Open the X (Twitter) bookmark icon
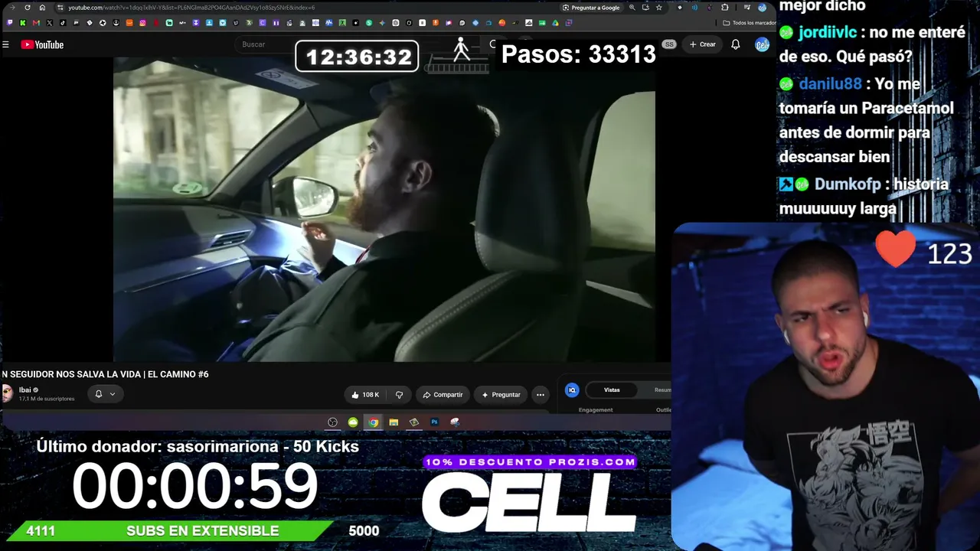Screen dimensions: 980x551 click(50, 23)
